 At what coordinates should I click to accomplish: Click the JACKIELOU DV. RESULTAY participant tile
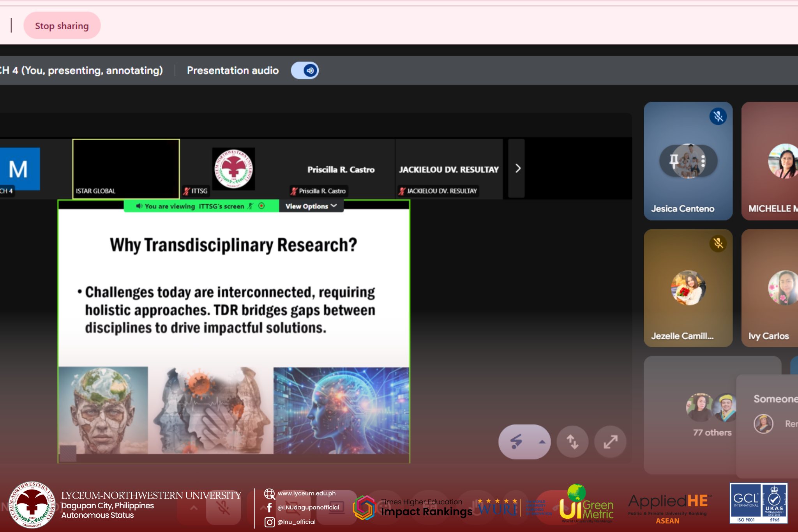coord(448,169)
